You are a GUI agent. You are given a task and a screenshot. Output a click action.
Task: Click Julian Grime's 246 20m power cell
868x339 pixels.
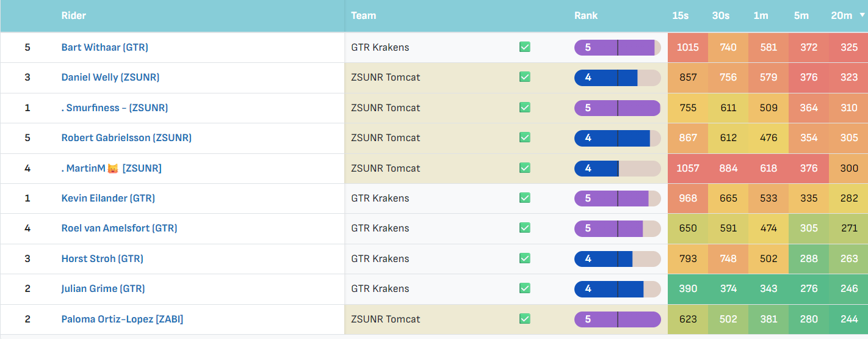tap(849, 288)
